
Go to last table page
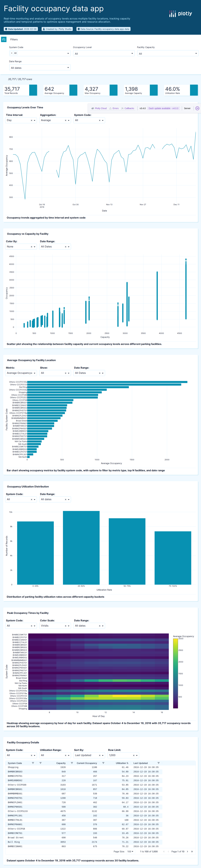192,852
